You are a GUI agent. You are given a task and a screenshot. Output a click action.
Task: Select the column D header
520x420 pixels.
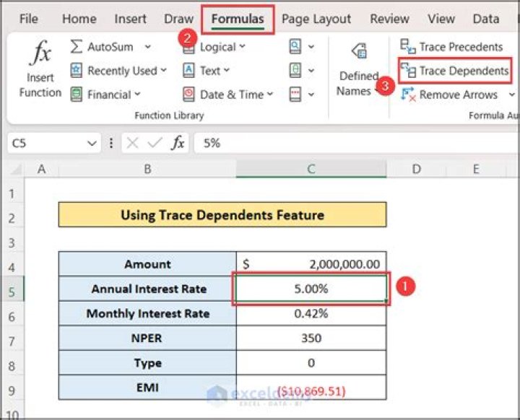(x=417, y=169)
